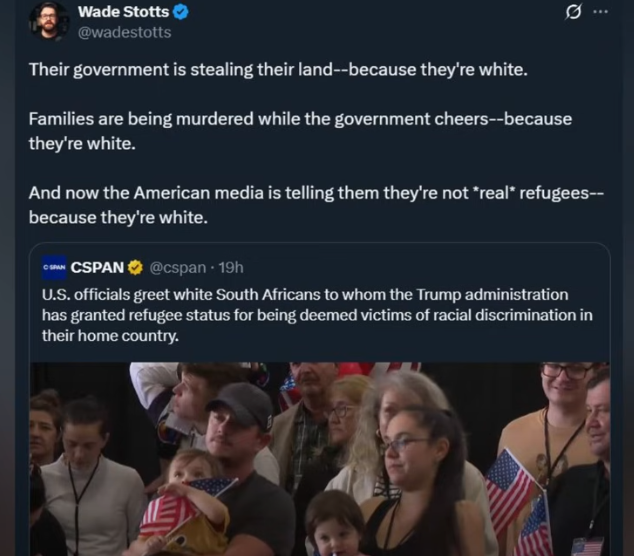The height and width of the screenshot is (556, 634).
Task: Click the 19h timestamp
Action: (x=230, y=267)
